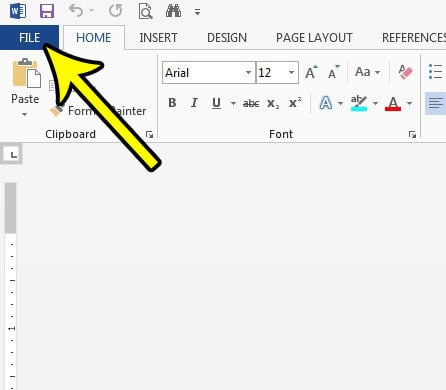
Task: Open the PAGE LAYOUT tab
Action: tap(314, 38)
